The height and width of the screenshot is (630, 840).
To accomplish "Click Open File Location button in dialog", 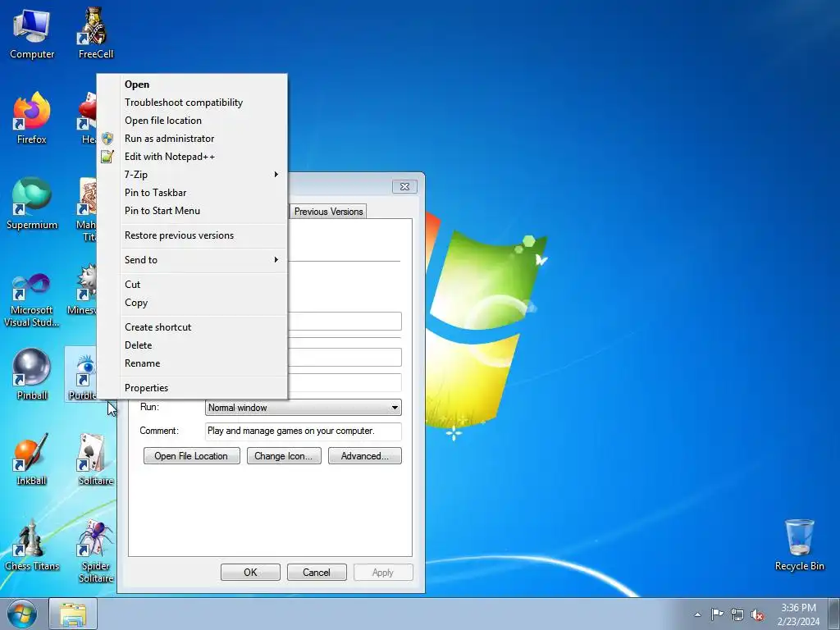I will [191, 456].
